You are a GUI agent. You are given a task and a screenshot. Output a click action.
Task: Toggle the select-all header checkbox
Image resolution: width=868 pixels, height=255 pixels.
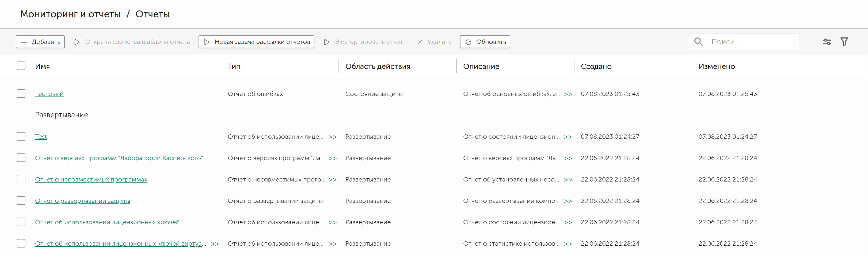coord(21,66)
